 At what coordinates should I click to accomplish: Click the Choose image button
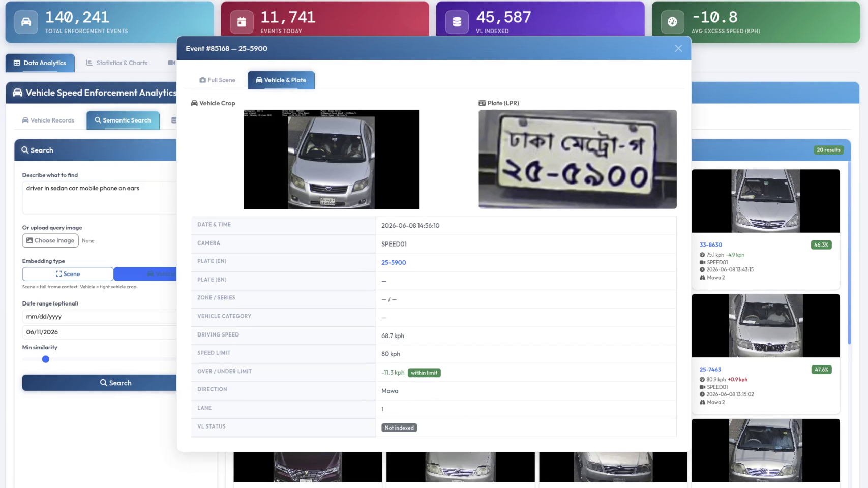[x=50, y=240]
